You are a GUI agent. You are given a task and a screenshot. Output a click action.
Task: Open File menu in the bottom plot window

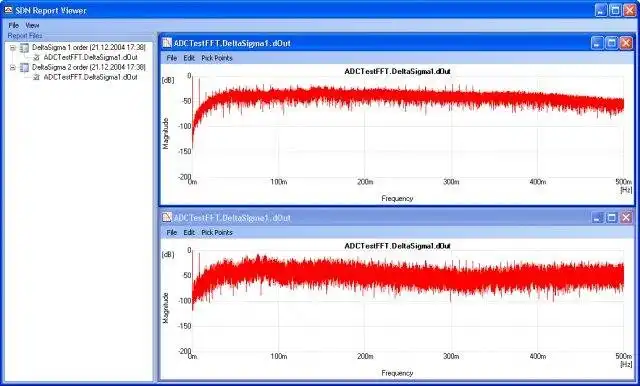(171, 233)
